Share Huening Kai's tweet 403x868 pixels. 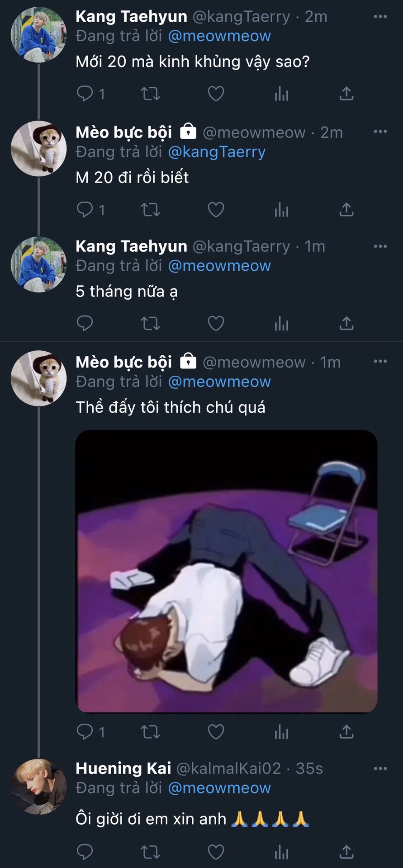[346, 852]
